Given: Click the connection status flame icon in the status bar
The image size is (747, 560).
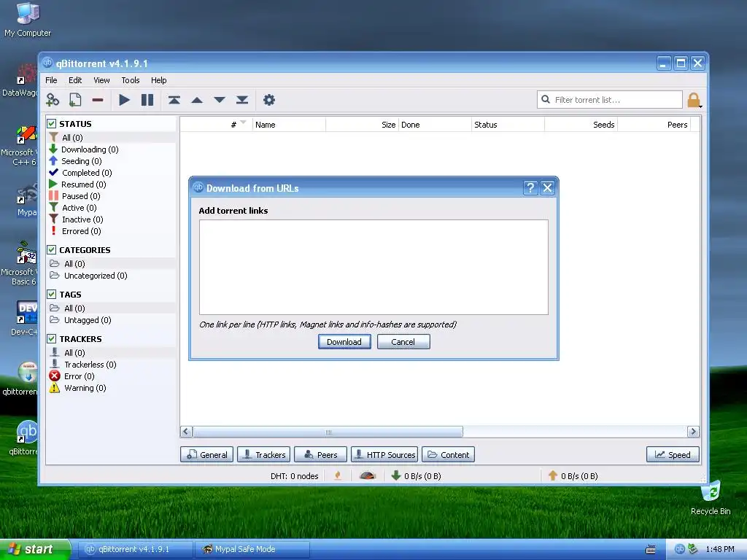Looking at the screenshot, I should click(x=338, y=475).
